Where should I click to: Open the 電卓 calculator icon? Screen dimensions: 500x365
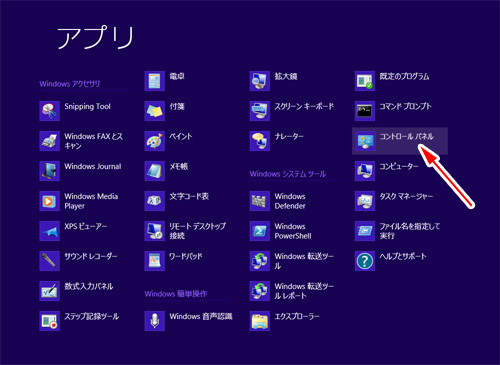155,81
